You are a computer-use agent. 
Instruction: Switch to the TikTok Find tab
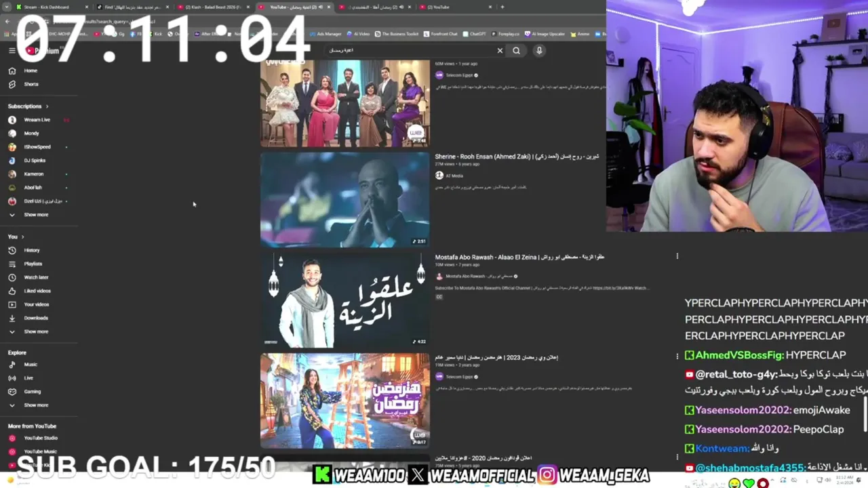[132, 7]
